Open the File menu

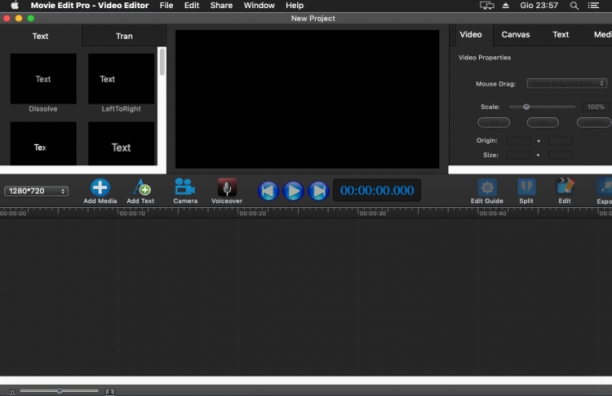pos(166,5)
